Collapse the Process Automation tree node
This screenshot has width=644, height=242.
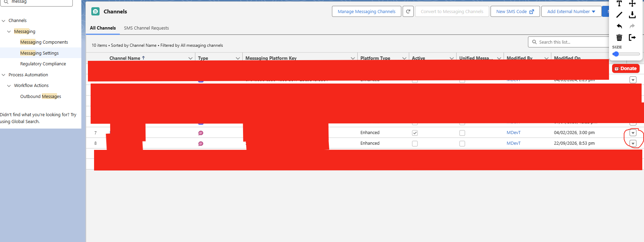point(3,75)
